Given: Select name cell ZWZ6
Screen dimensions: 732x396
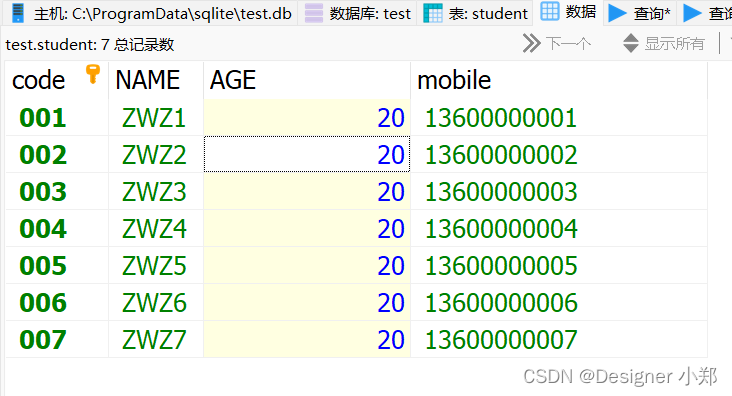Looking at the screenshot, I should pyautogui.click(x=156, y=302).
